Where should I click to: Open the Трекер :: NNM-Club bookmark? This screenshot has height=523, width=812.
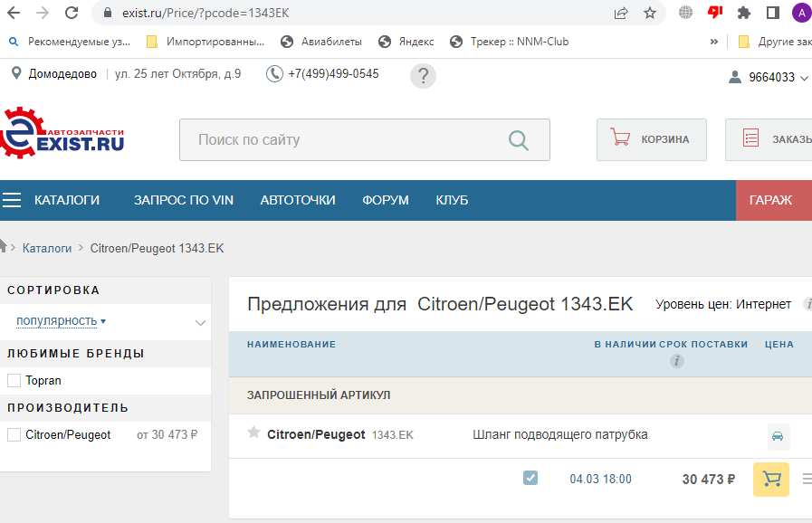click(x=509, y=42)
